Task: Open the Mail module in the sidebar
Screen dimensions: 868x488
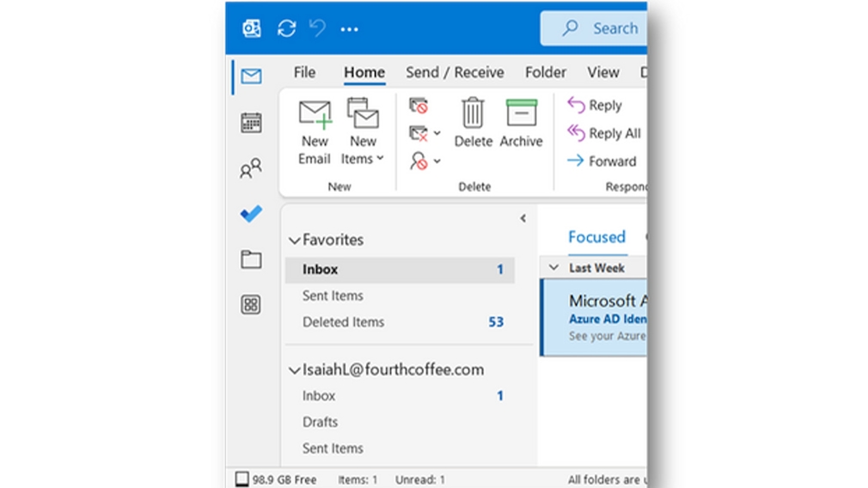Action: (x=251, y=76)
